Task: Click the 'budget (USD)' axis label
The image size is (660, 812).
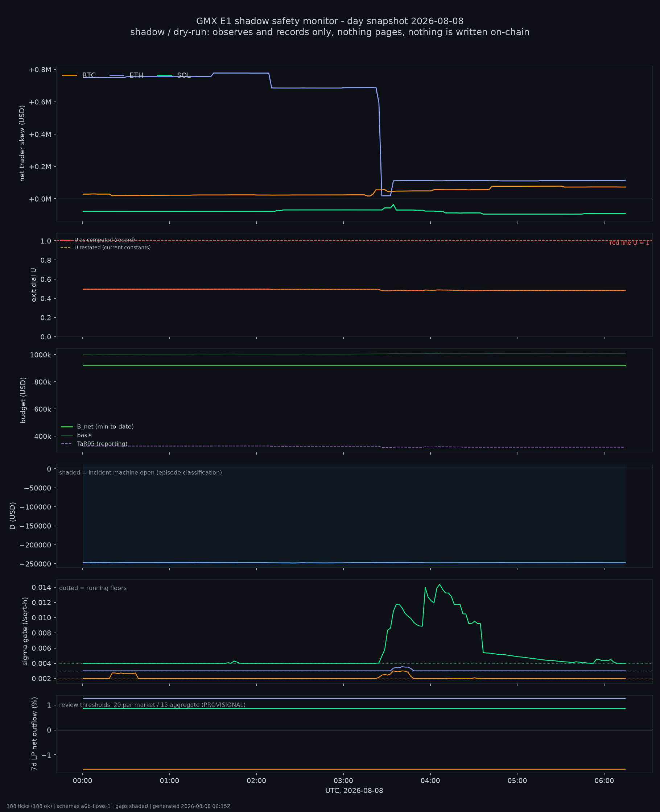Action: (23, 401)
